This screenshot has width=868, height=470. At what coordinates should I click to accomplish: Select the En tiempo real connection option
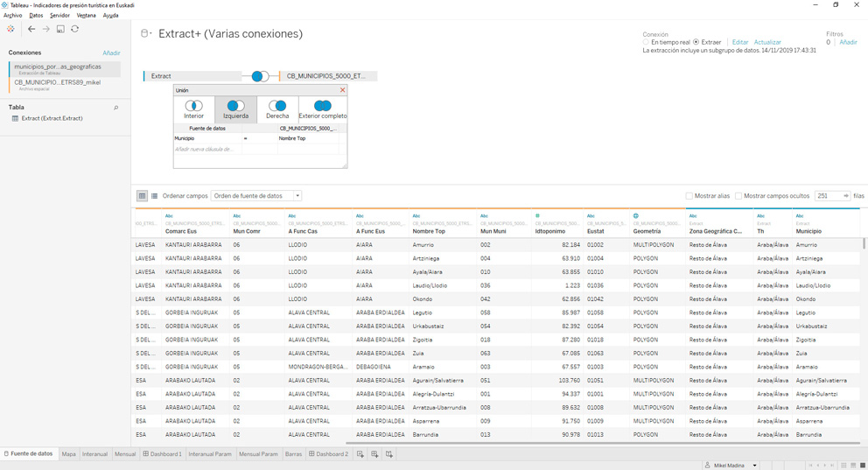(646, 42)
